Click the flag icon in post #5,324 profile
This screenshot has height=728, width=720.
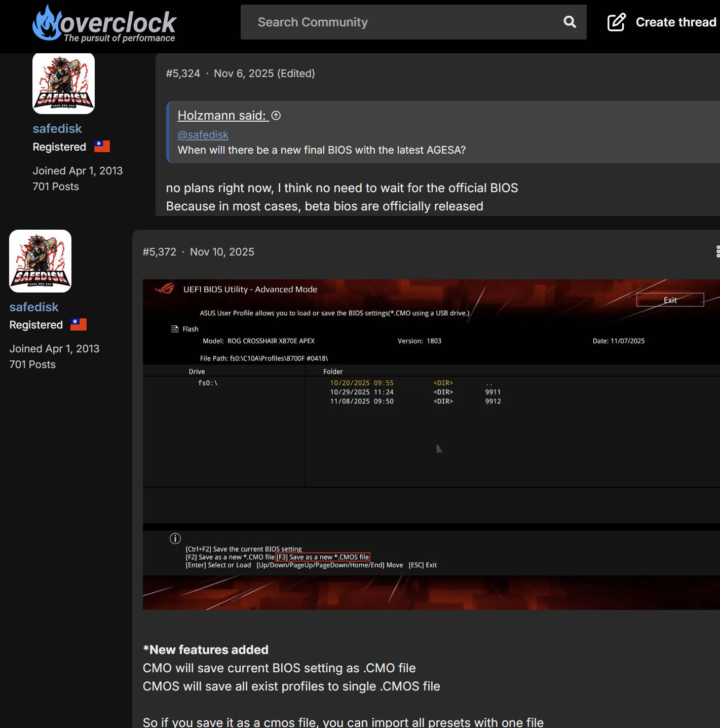coord(102,147)
